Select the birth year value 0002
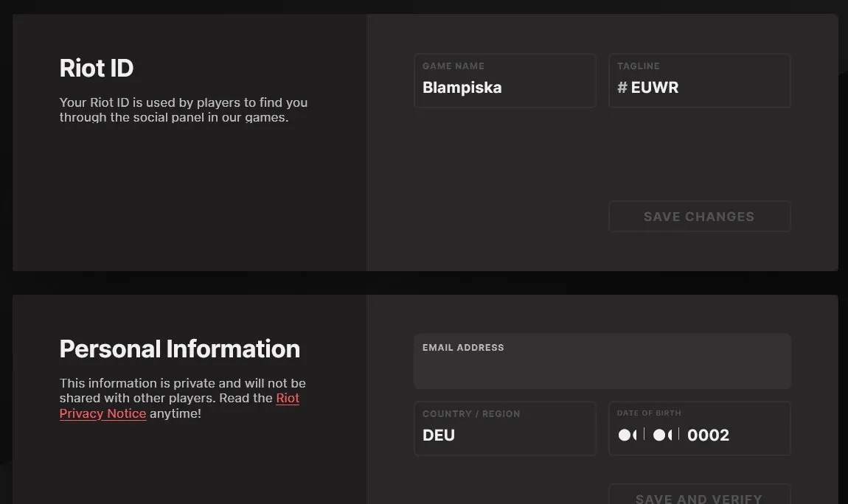This screenshot has height=504, width=848. 708,435
